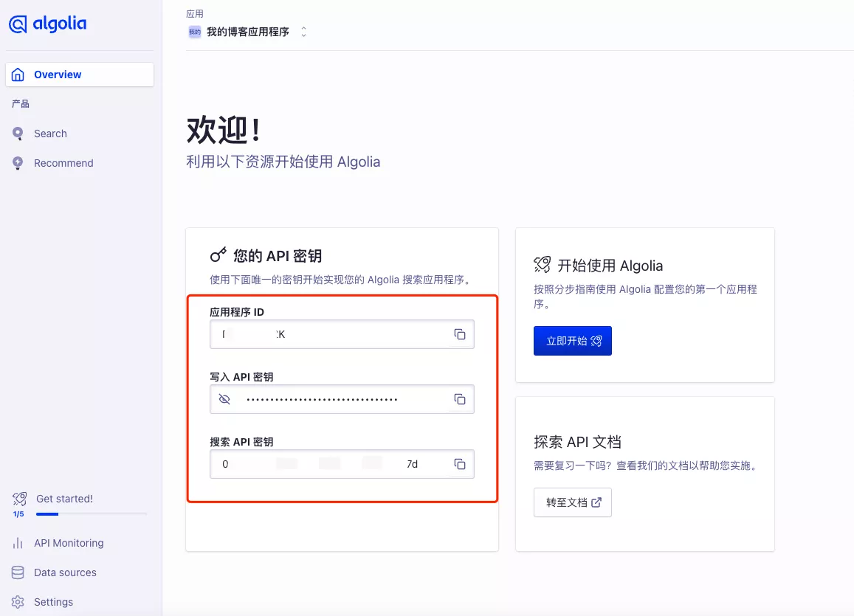Click the 欢迎! heading
The height and width of the screenshot is (616, 854).
[x=224, y=131]
